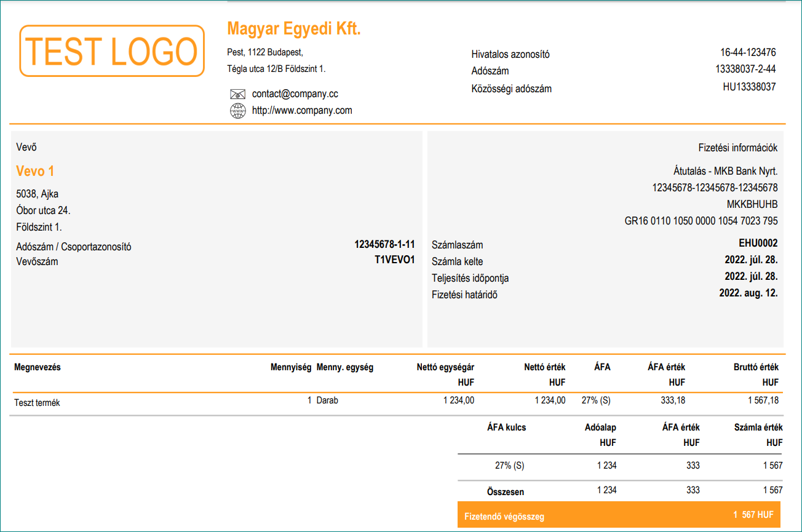Select the EU tax number HU13338037
This screenshot has width=802, height=532.
(x=749, y=87)
